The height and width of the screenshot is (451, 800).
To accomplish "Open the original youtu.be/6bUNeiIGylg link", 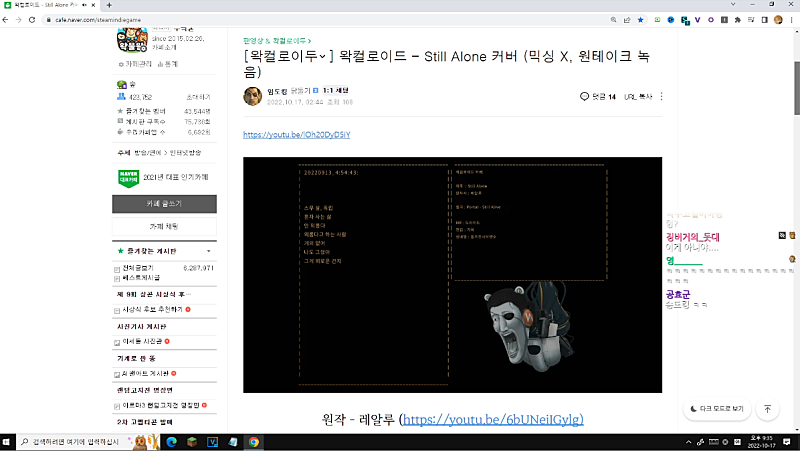I will (x=493, y=419).
